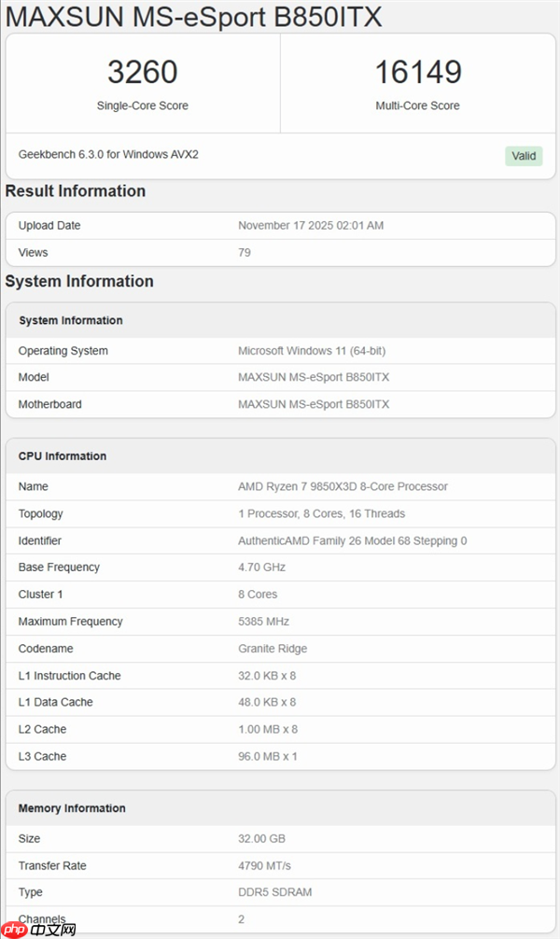Click the System Information table header
The height and width of the screenshot is (939, 560).
tap(71, 320)
